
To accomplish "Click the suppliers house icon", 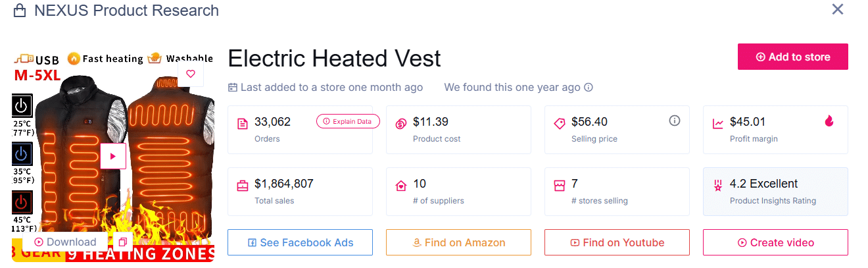I will point(400,186).
